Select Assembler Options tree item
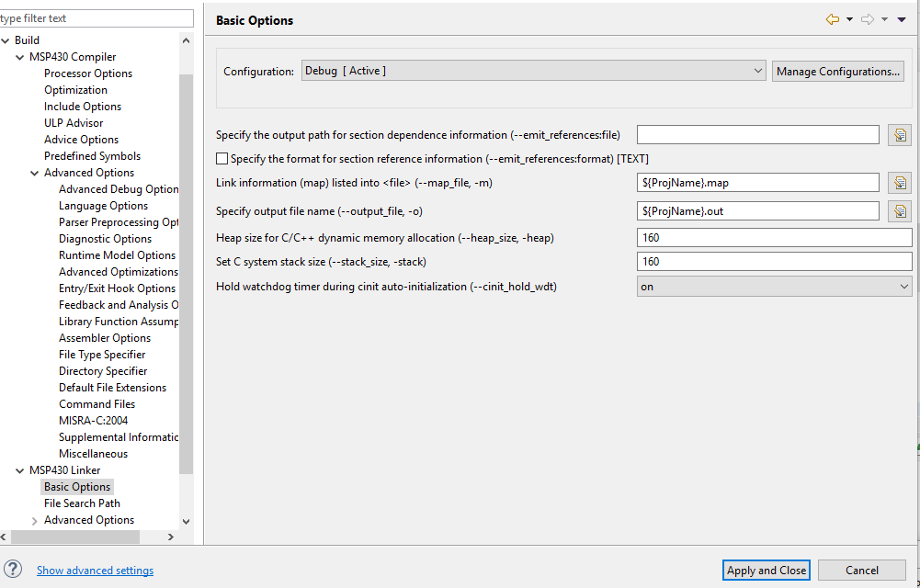Viewport: 920px width, 588px height. [x=105, y=338]
